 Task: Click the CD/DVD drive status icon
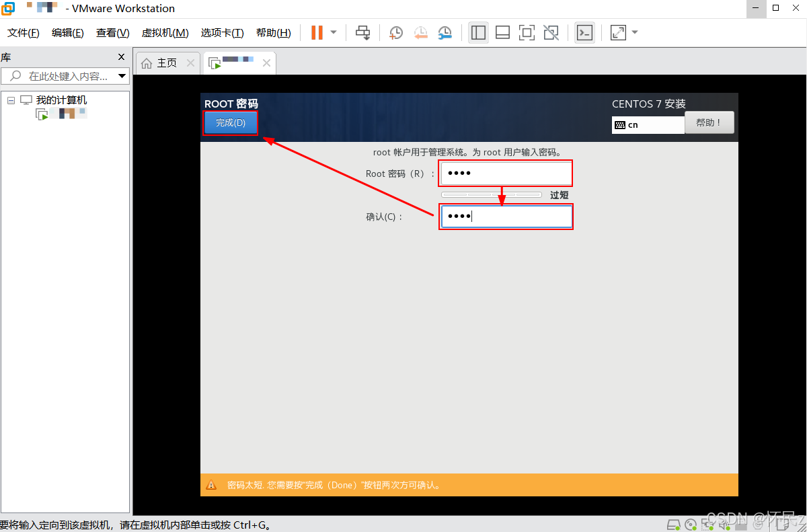pyautogui.click(x=690, y=525)
